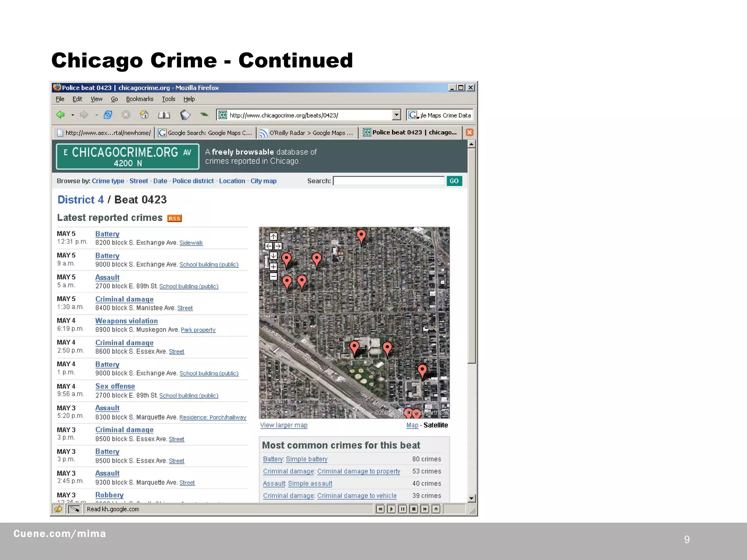Viewport: 747px width, 560px height.
Task: Switch to the Google Search tab
Action: pyautogui.click(x=206, y=133)
